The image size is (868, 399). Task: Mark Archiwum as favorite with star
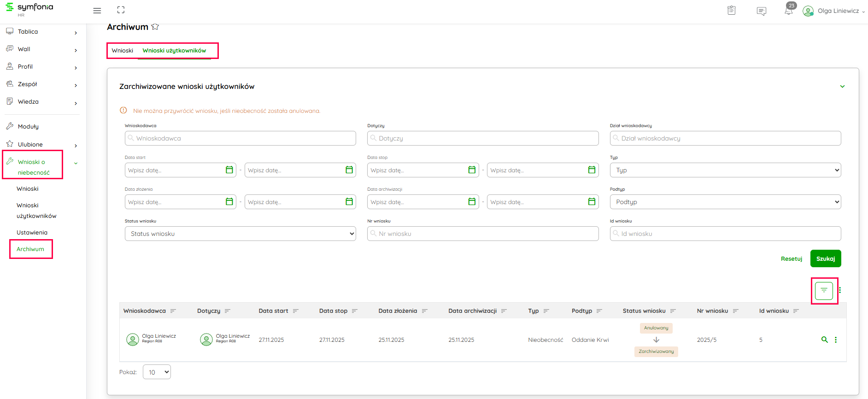[155, 27]
